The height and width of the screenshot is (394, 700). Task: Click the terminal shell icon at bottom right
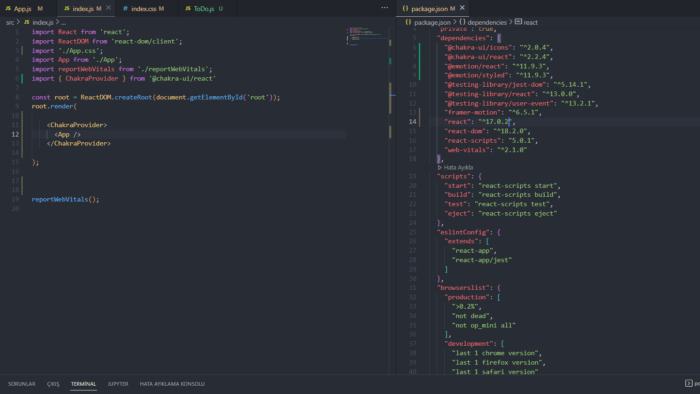pyautogui.click(x=688, y=383)
